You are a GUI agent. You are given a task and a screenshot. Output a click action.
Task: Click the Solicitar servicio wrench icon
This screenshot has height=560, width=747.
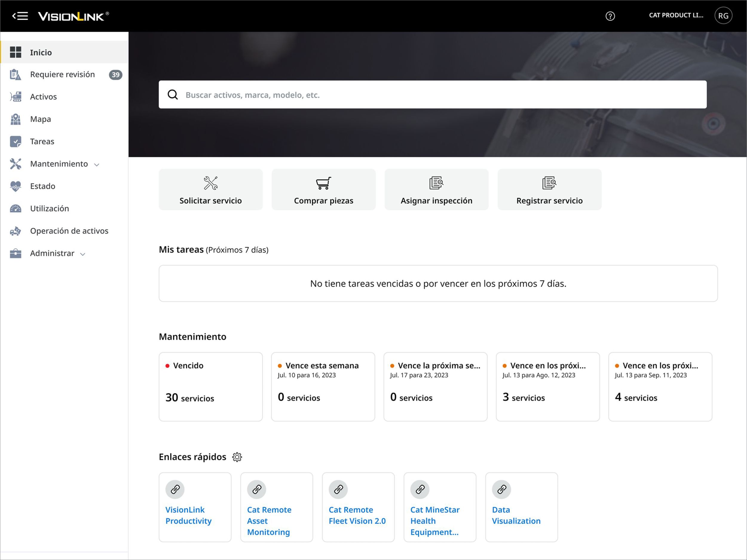tap(210, 183)
